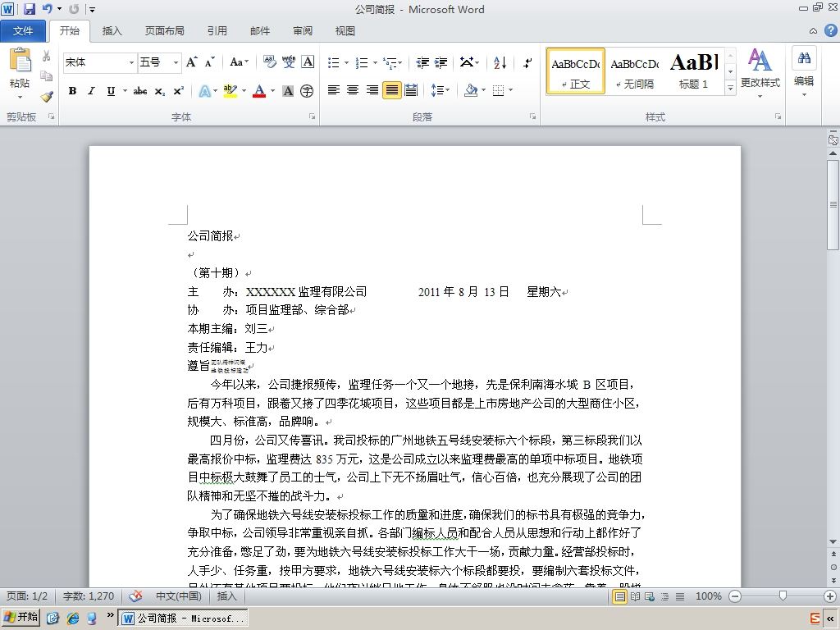Switch to the 视图 ribbon tab
This screenshot has width=840, height=630.
[x=345, y=31]
